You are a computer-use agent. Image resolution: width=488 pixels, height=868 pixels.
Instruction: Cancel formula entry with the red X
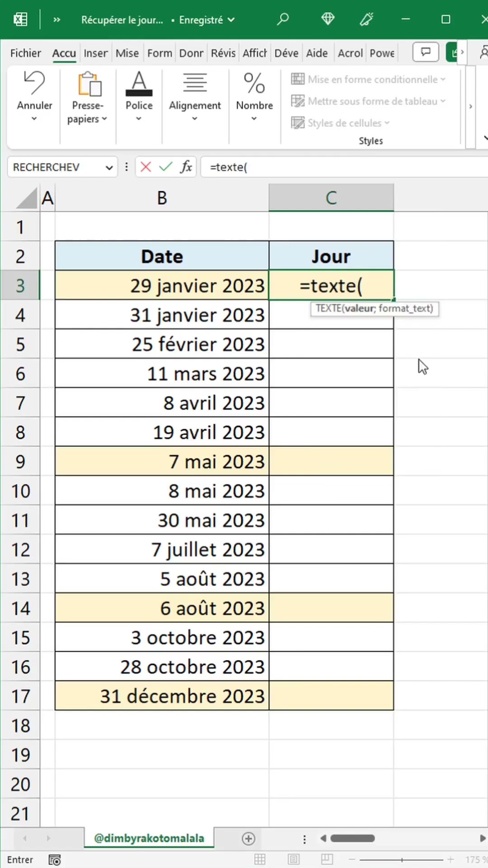point(145,167)
